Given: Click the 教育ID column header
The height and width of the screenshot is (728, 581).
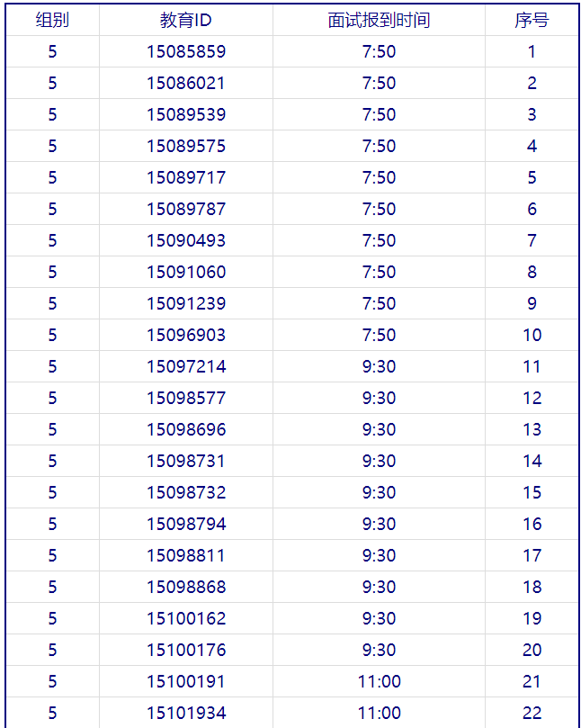Looking at the screenshot, I should [x=186, y=21].
